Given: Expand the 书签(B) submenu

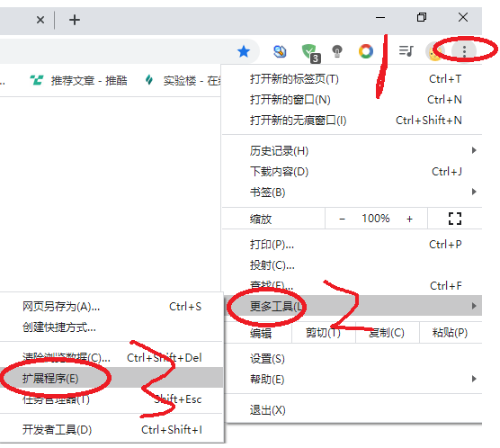Looking at the screenshot, I should click(352, 193).
